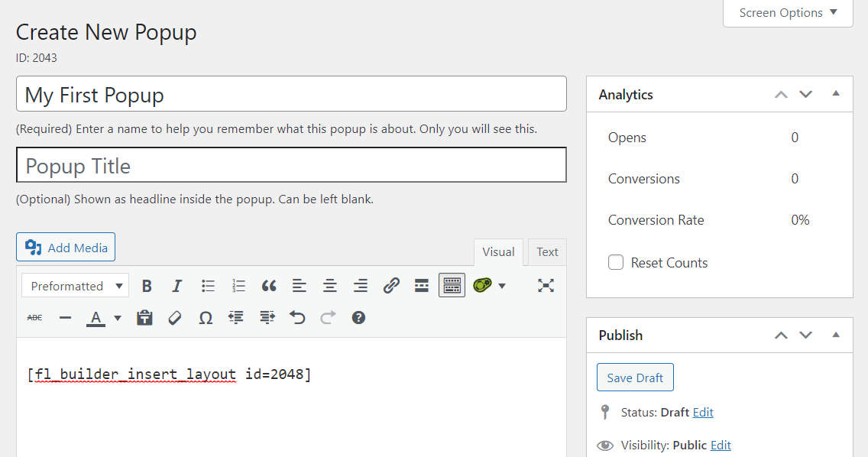Expand the Popup Maker shortcode dropdown arrow
Screen dimensions: 868x457
[502, 286]
